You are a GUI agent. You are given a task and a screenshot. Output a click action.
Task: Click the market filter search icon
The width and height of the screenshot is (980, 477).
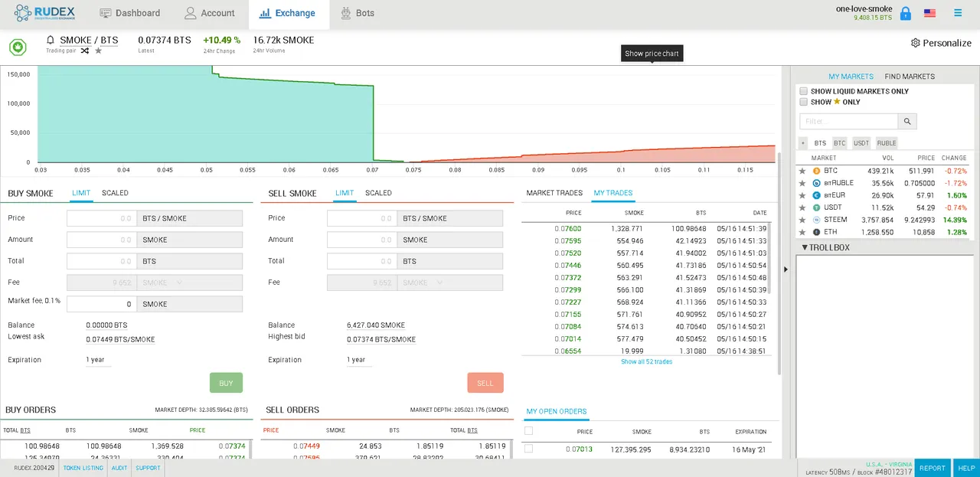[x=907, y=121]
